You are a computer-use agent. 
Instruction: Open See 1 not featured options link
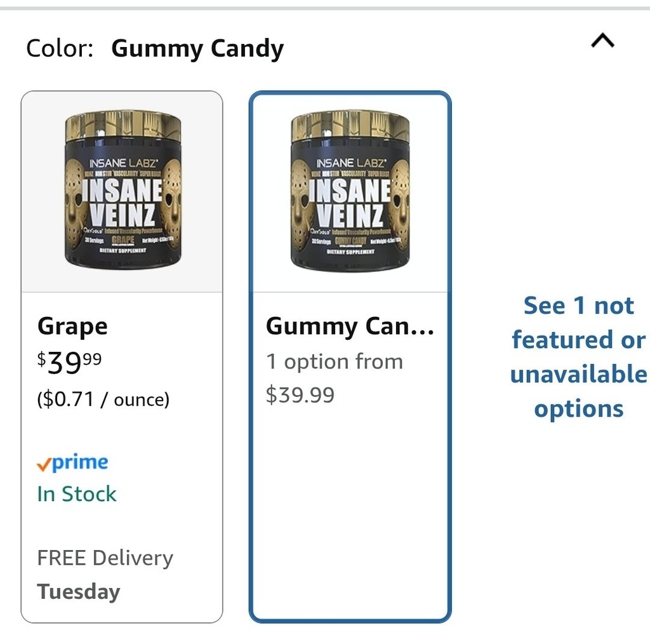578,357
